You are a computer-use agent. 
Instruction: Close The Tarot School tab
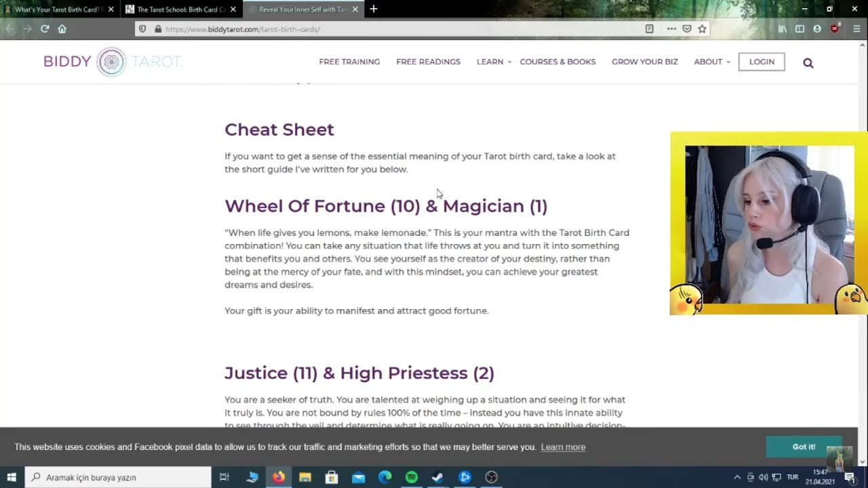[233, 9]
